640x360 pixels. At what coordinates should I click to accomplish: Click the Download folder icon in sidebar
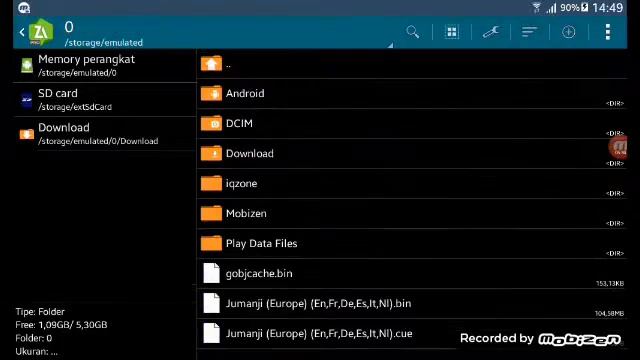27,134
